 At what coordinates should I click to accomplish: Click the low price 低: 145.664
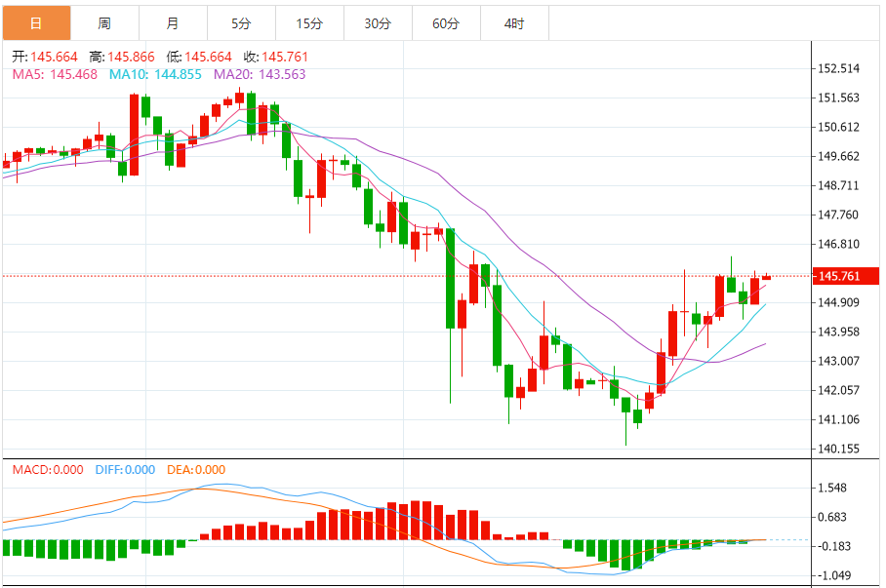tap(199, 58)
